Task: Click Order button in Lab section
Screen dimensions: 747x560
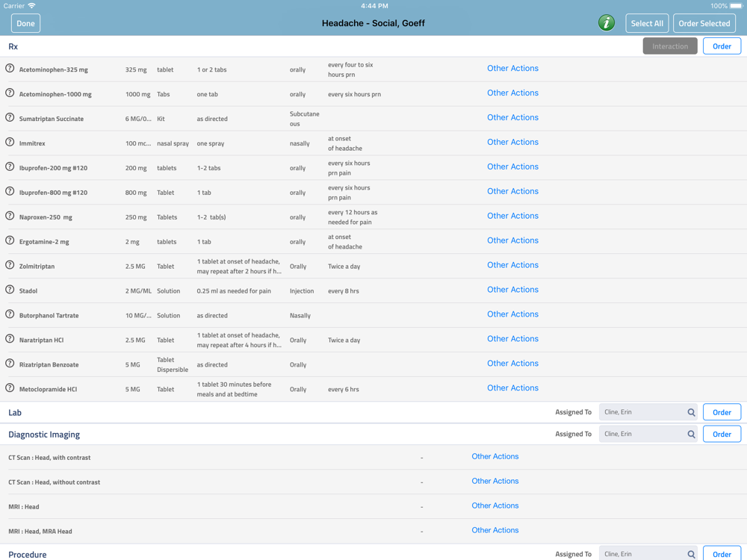Action: click(722, 412)
